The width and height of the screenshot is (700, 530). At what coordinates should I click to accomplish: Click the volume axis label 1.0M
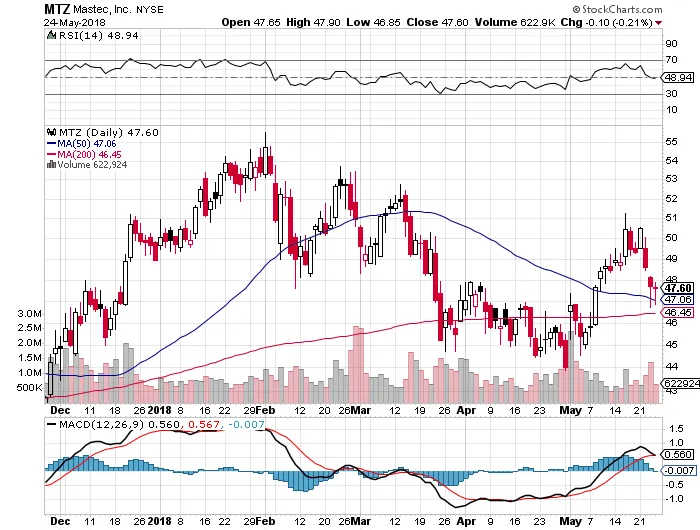29,373
